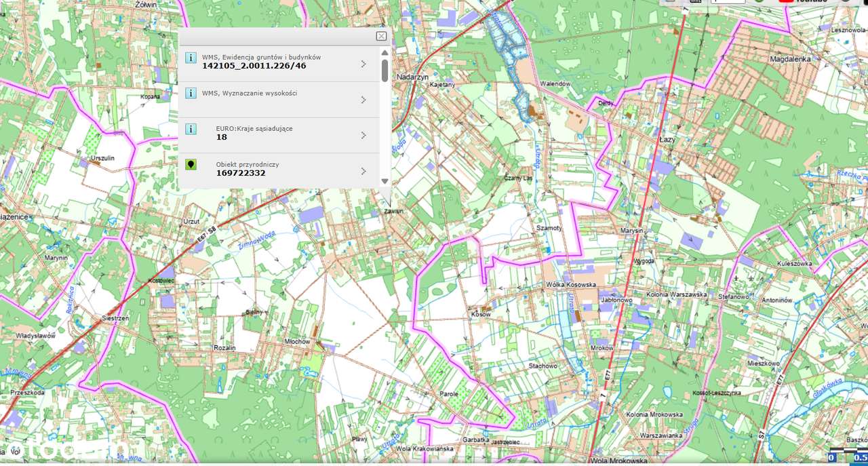Click popup scrollbar down arrow
Image resolution: width=868 pixels, height=466 pixels.
click(x=384, y=181)
